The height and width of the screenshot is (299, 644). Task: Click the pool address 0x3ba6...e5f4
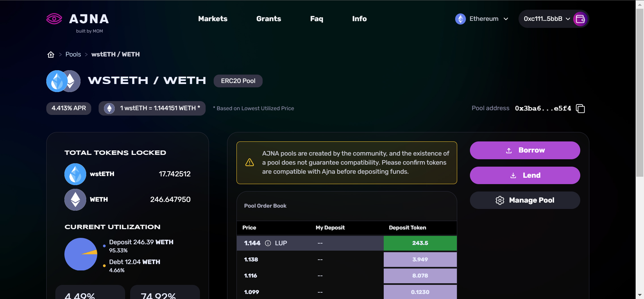tap(543, 108)
